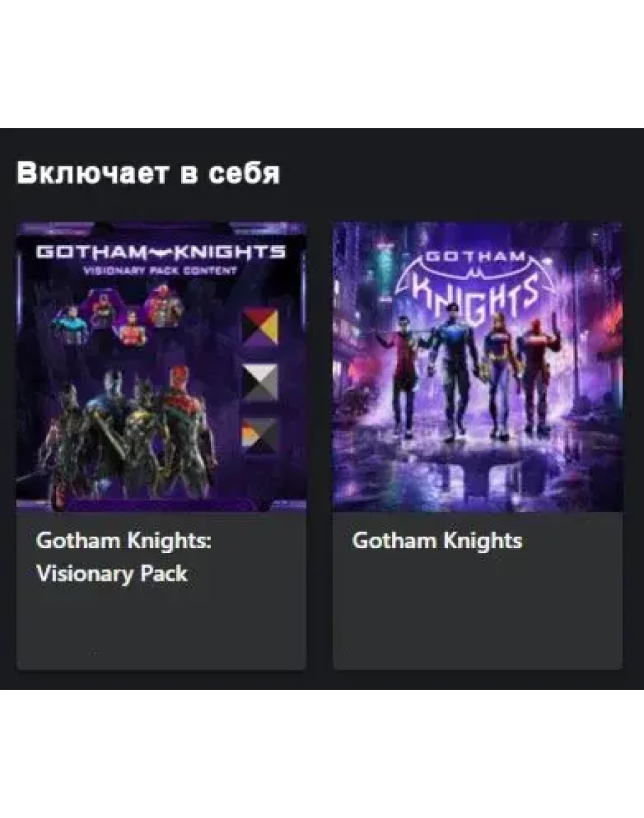The height and width of the screenshot is (818, 644).
Task: Pick the red-yellow-purple colorway swatch
Action: click(x=260, y=326)
